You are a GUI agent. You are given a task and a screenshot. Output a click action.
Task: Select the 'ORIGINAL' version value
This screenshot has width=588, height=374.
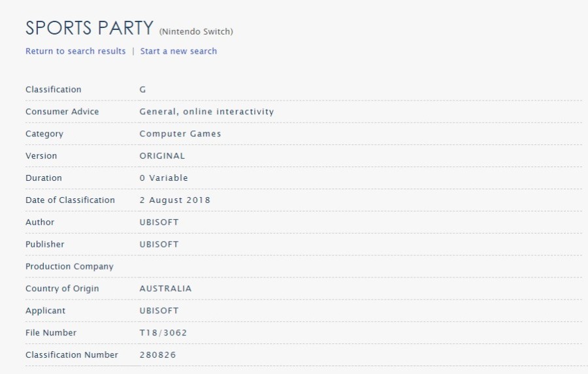[x=163, y=156]
